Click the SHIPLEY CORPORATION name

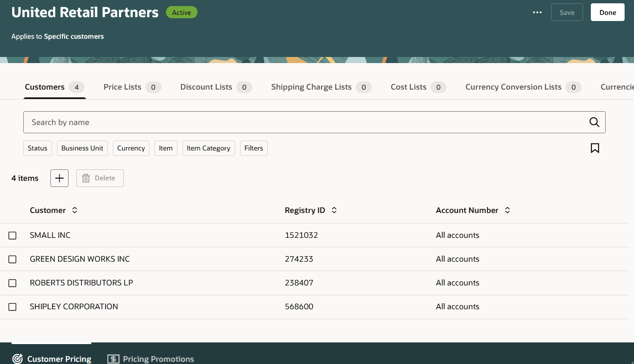pos(74,306)
